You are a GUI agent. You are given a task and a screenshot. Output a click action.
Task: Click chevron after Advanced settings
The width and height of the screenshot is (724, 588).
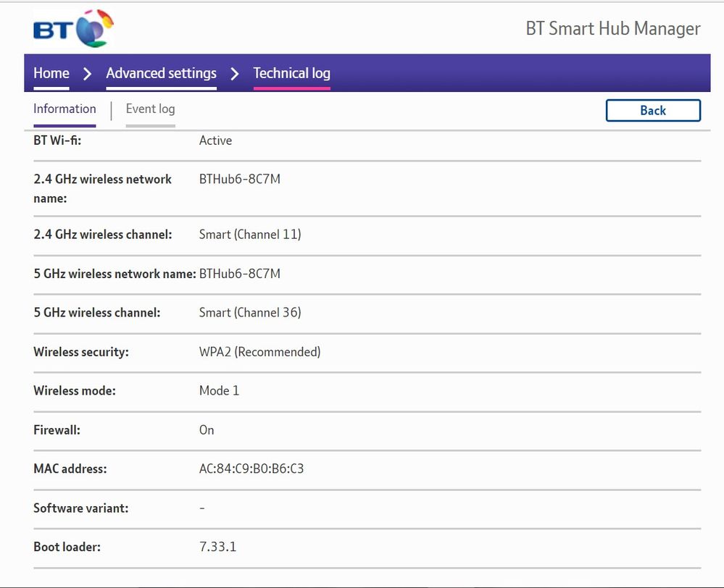235,73
